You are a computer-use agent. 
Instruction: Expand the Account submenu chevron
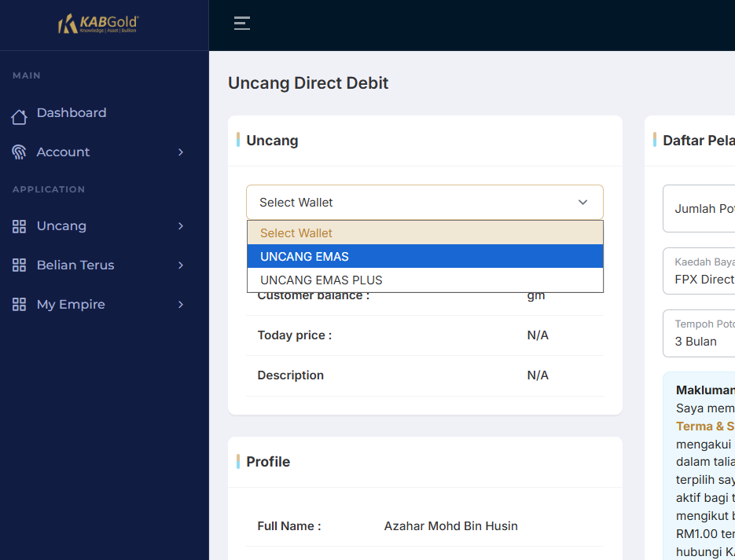181,152
